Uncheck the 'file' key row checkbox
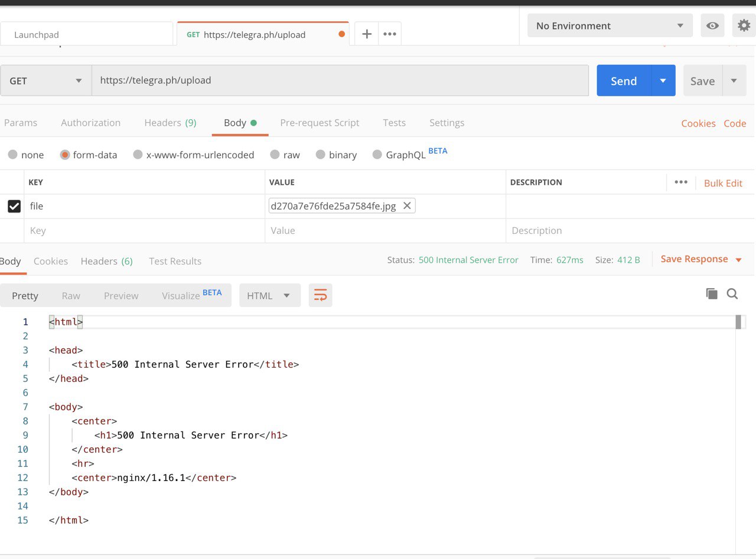 pos(14,206)
